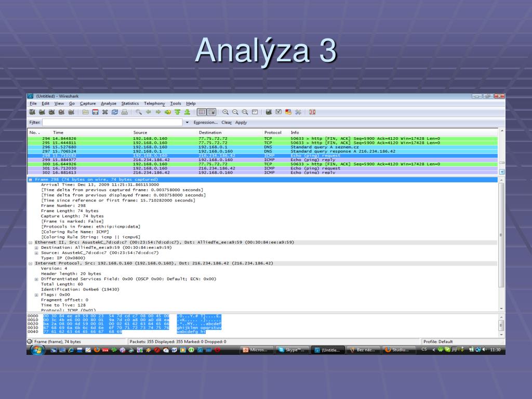Open the Telephony menu
This screenshot has height=399, width=532.
[x=154, y=103]
